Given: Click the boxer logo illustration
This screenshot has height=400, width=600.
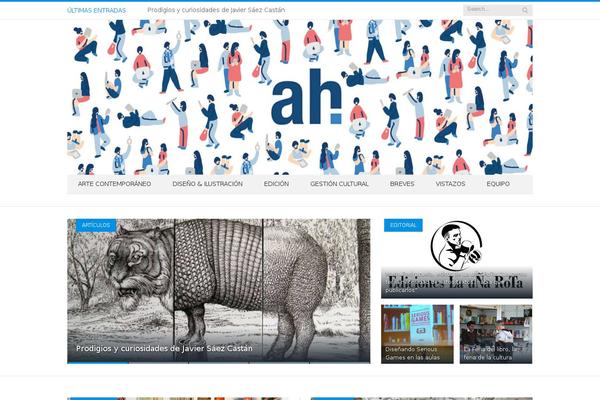Looking at the screenshot, I should coord(456,245).
